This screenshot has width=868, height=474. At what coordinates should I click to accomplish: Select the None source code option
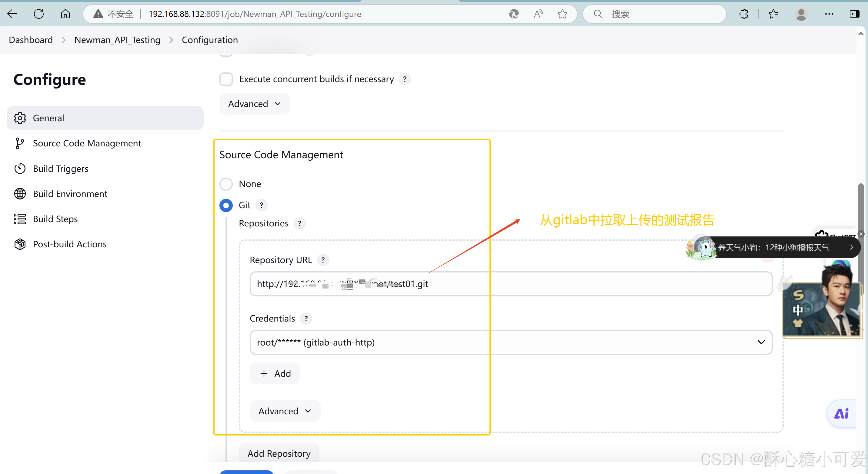pyautogui.click(x=226, y=184)
